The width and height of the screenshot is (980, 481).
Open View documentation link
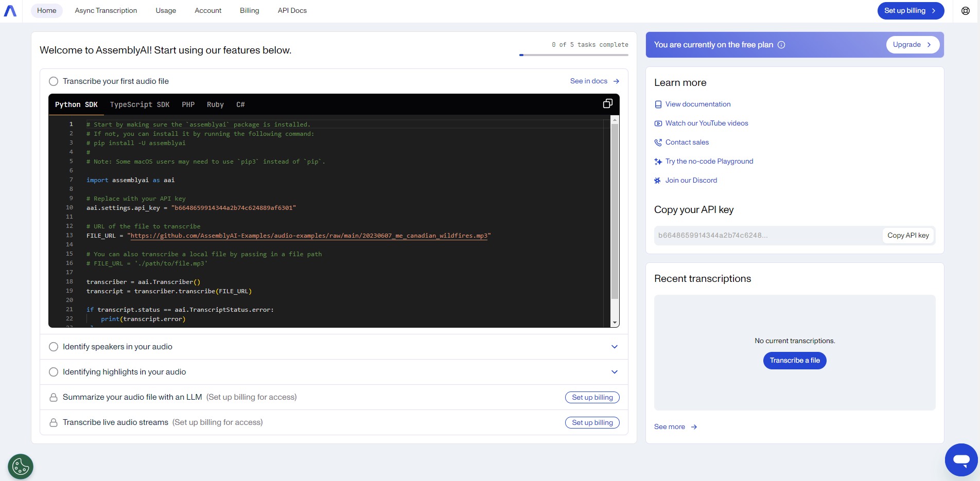pyautogui.click(x=698, y=104)
